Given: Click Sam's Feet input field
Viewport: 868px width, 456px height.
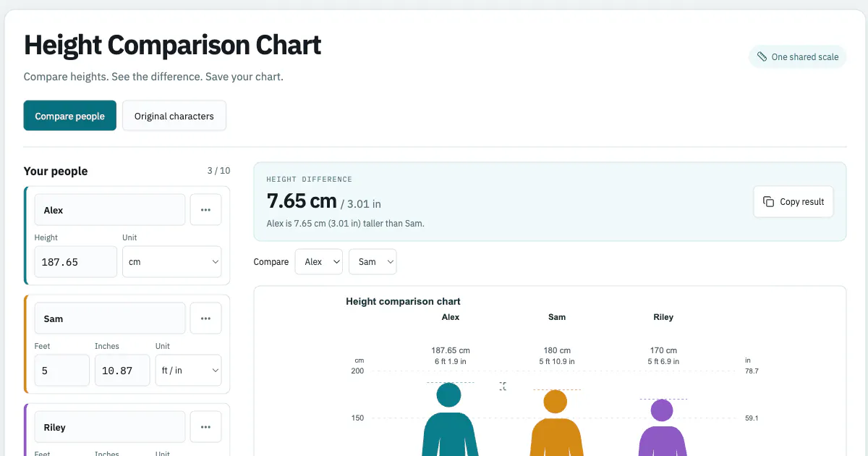Looking at the screenshot, I should coord(62,370).
